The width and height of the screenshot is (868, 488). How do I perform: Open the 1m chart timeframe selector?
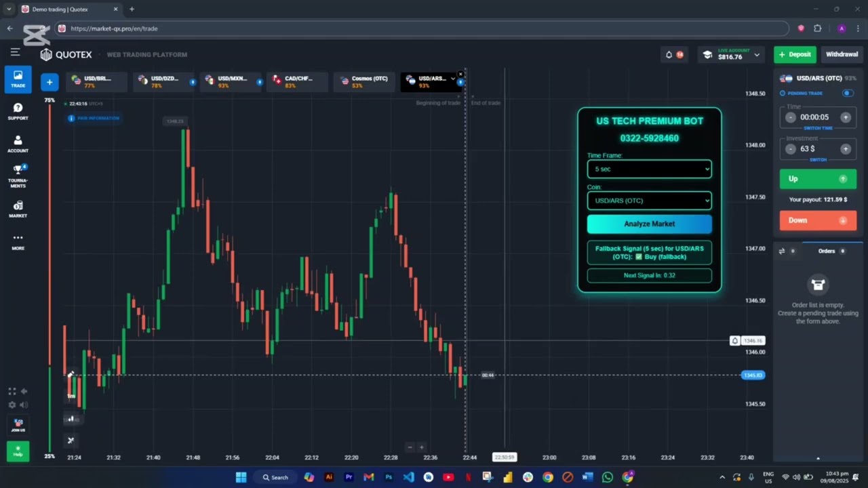[71, 396]
